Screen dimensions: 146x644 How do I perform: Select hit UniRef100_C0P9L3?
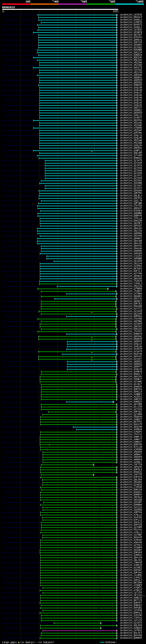(131, 284)
